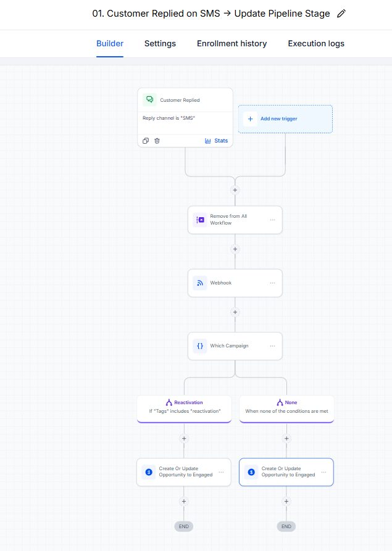Click the "Customer Replied" trigger title
This screenshot has width=392, height=551.
(180, 100)
